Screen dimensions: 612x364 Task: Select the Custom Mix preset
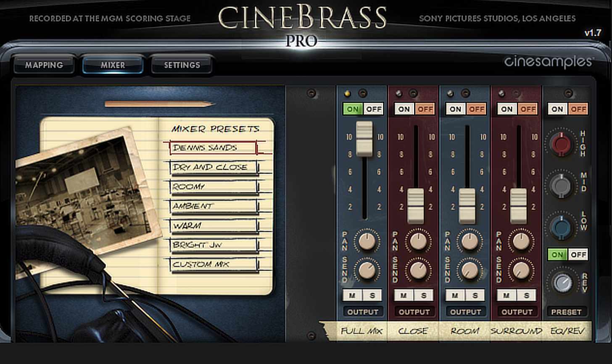coord(214,264)
